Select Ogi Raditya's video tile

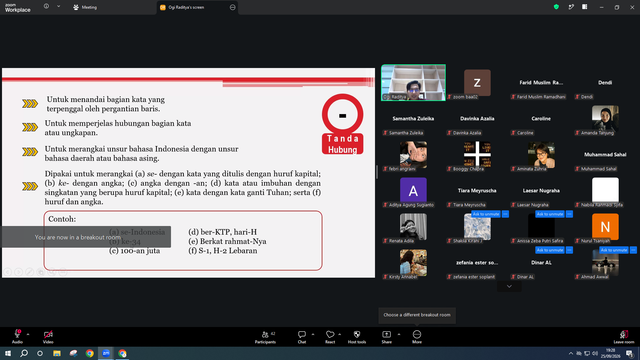tap(413, 82)
